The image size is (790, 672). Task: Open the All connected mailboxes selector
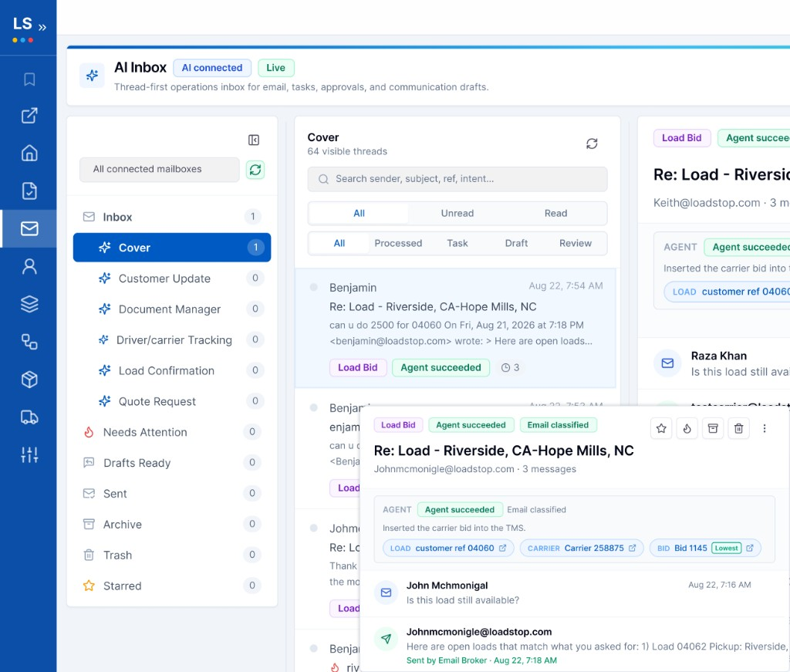pos(159,169)
